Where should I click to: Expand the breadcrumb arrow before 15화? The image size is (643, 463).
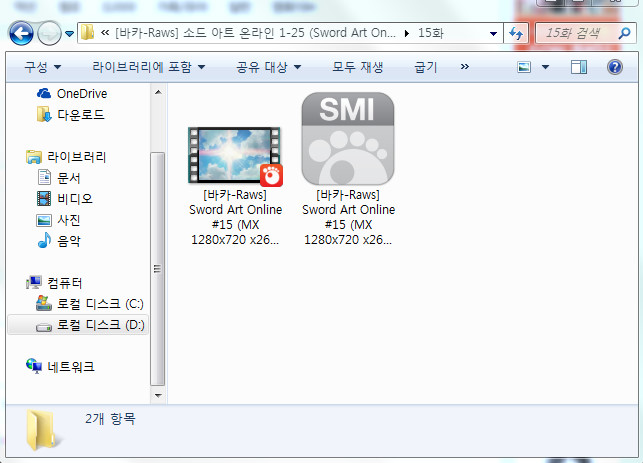click(407, 33)
